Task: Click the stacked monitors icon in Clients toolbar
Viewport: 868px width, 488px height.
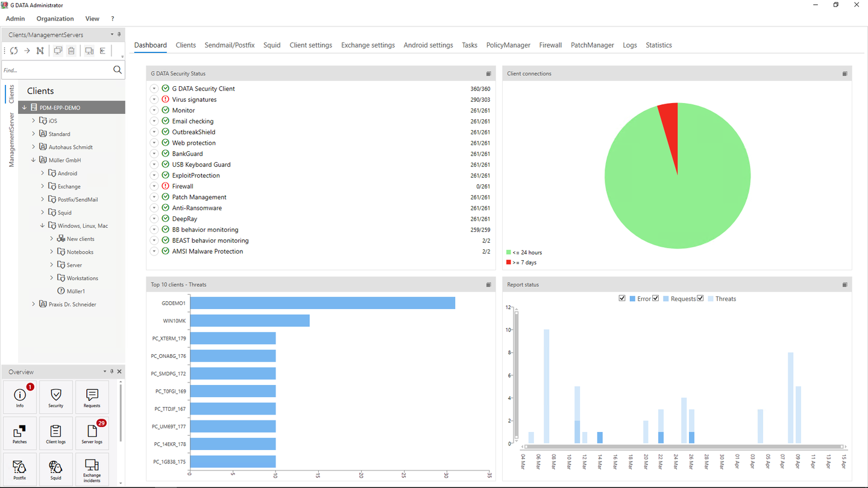Action: (58, 51)
